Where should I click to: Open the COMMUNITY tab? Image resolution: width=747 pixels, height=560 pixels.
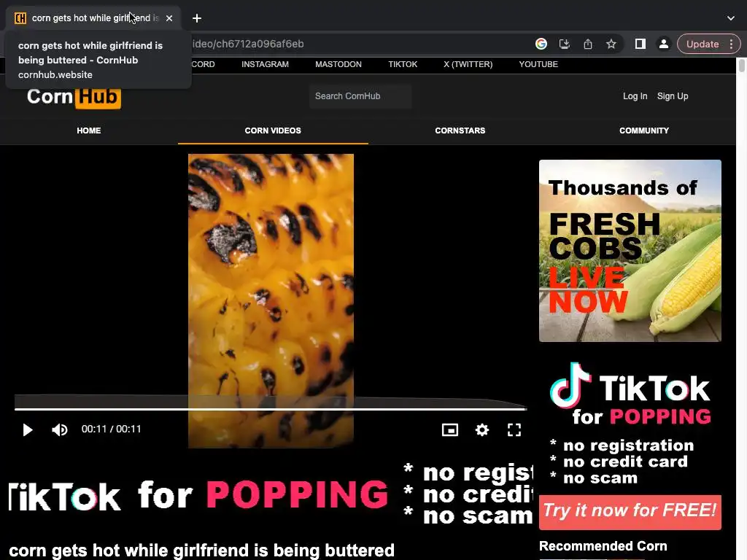644,131
